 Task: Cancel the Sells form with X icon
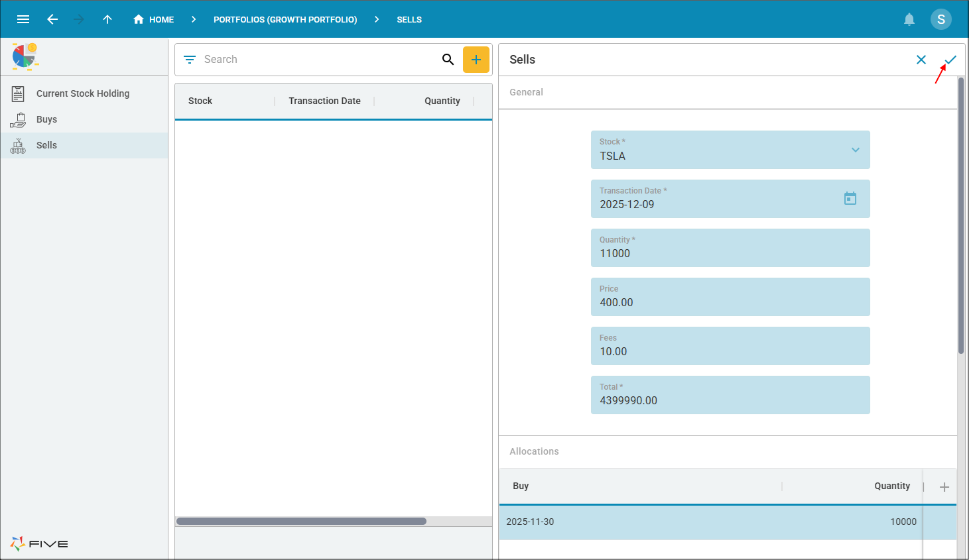921,60
